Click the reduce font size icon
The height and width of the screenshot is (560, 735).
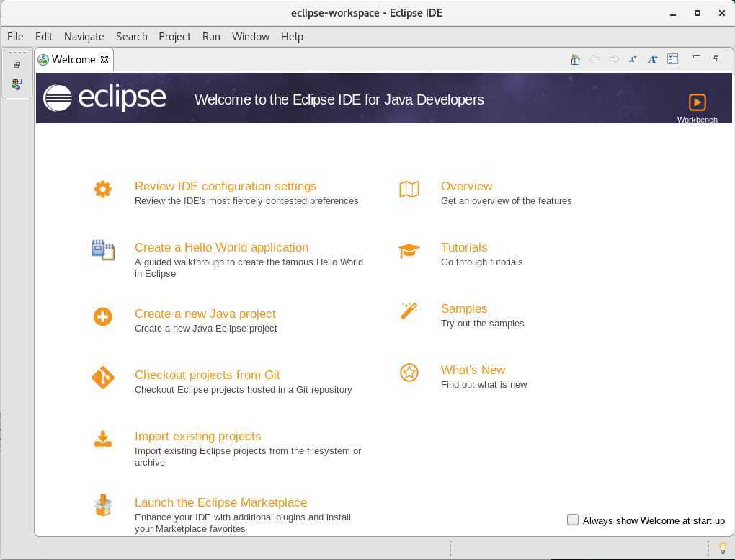pyautogui.click(x=633, y=59)
